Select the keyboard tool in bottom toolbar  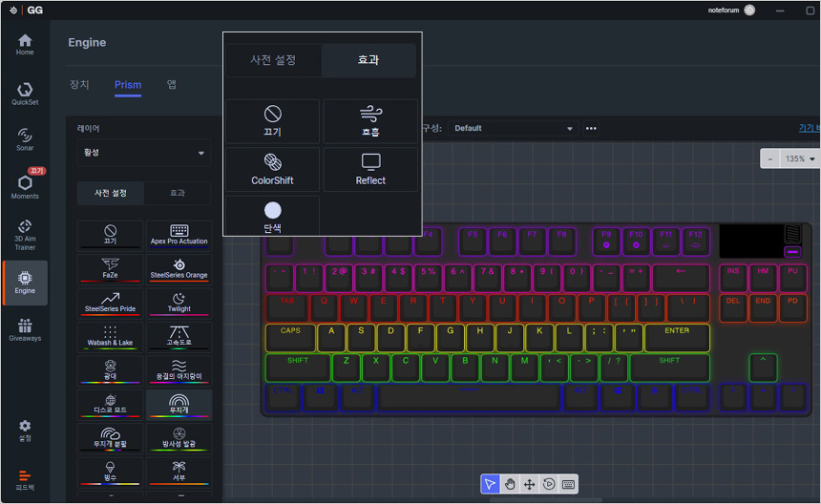(x=568, y=484)
